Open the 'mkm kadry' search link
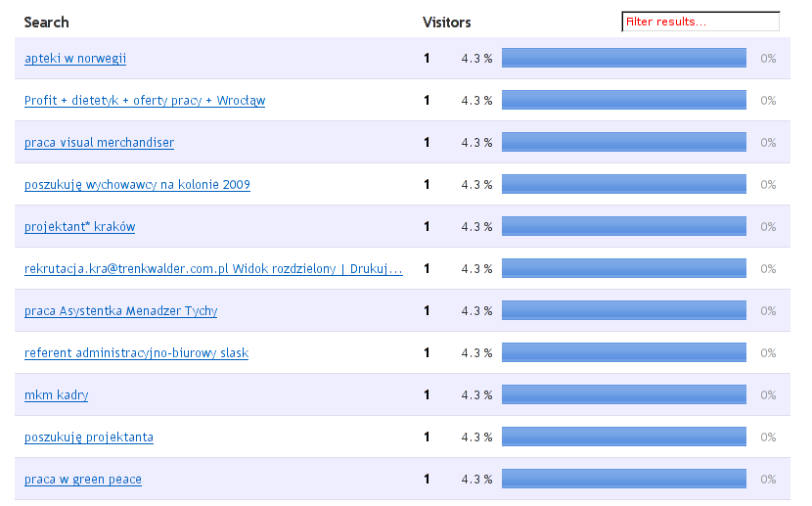The width and height of the screenshot is (812, 506). tap(56, 395)
